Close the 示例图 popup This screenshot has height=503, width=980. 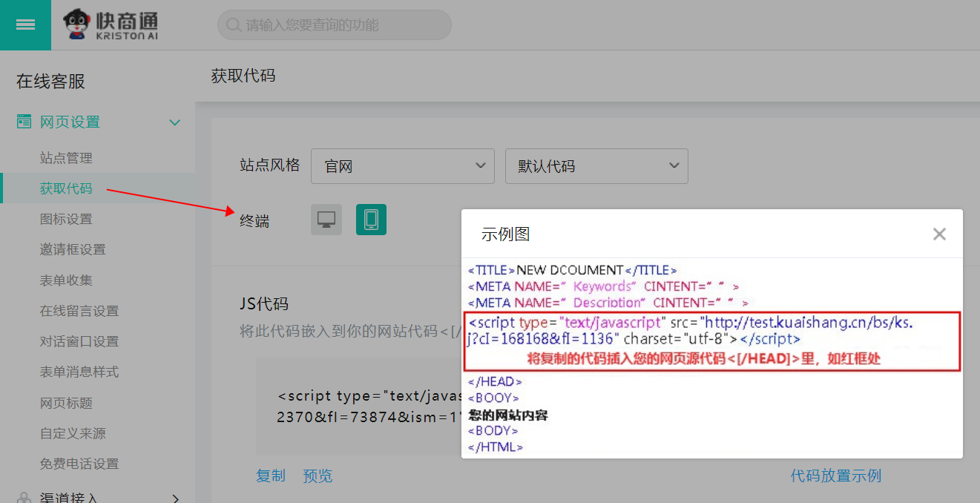click(x=939, y=234)
